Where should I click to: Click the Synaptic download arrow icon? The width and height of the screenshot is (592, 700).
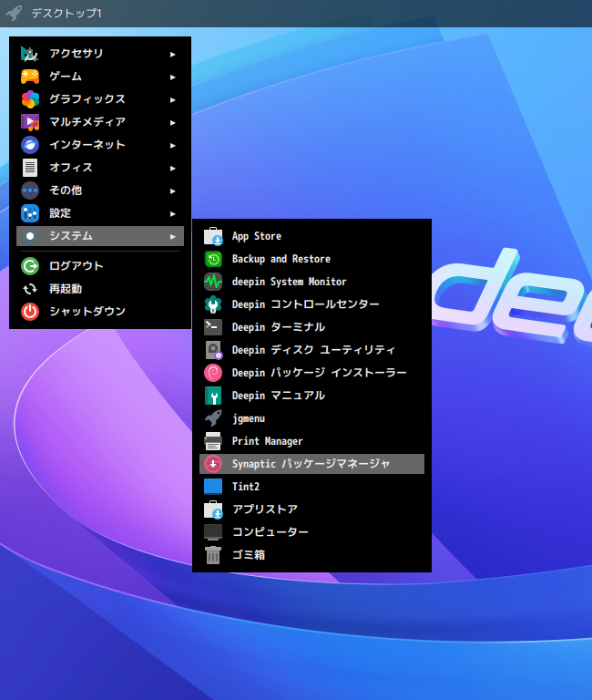click(x=213, y=464)
